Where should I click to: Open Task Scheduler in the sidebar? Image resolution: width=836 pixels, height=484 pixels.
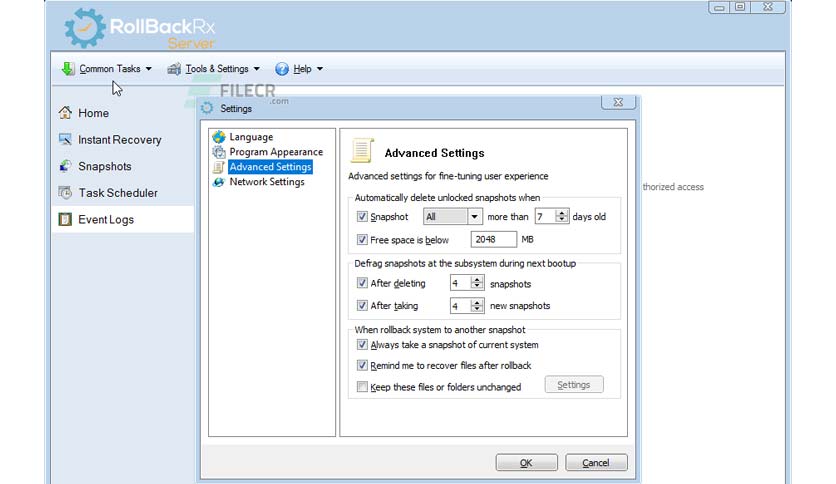coord(123,192)
